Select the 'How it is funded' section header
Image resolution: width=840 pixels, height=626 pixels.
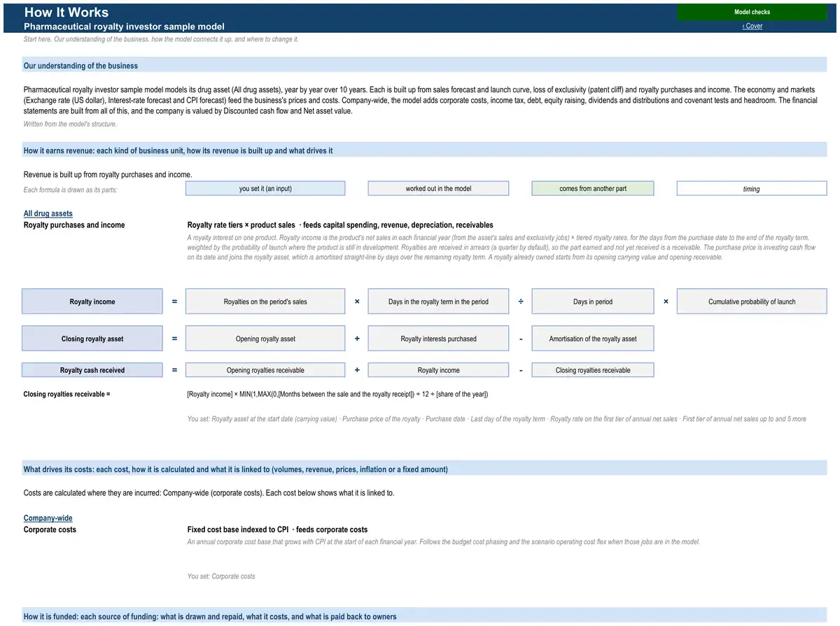425,616
